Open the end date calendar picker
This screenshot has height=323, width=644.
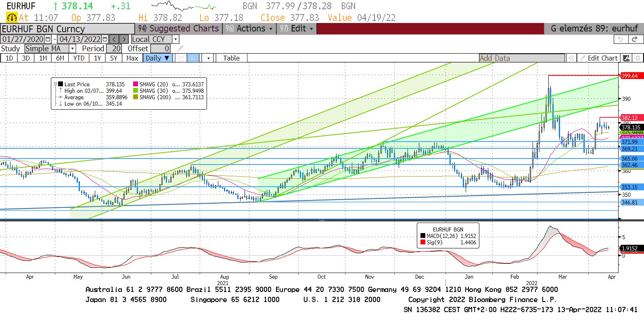coord(105,39)
